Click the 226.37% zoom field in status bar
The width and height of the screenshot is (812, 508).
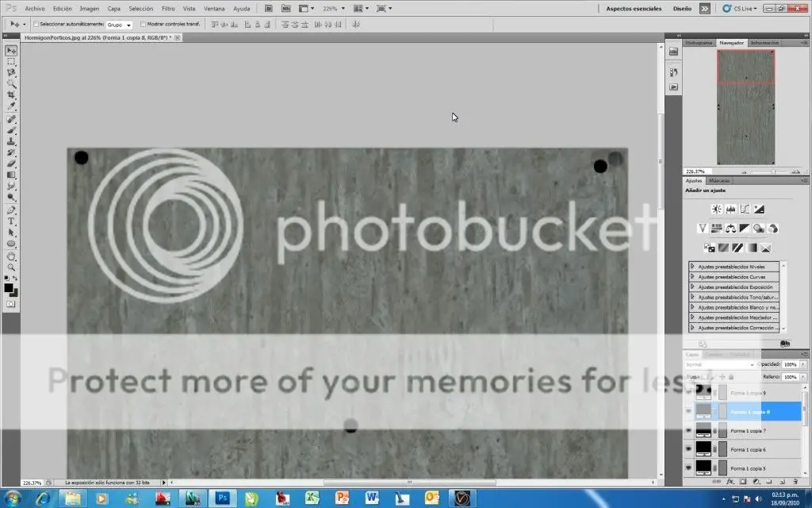click(32, 483)
